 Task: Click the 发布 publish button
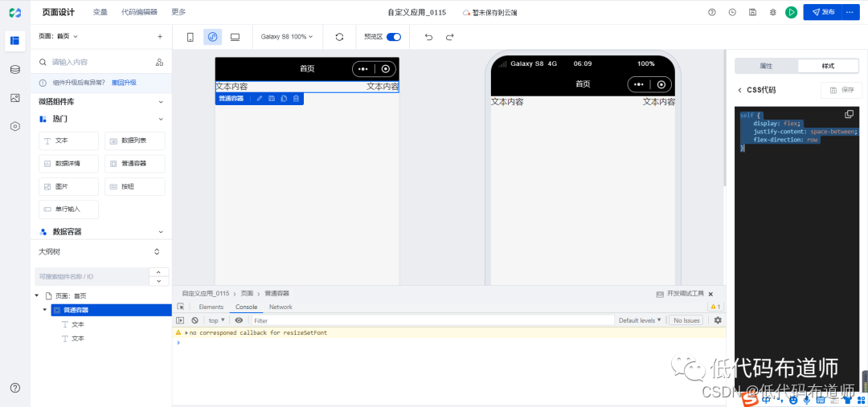[x=823, y=12]
